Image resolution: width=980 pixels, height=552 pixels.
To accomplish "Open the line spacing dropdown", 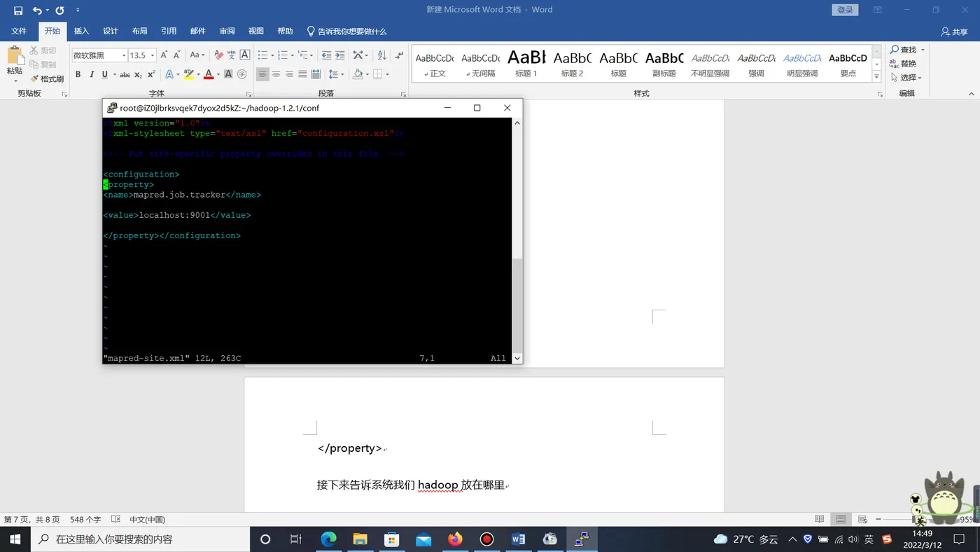I will 336,74.
